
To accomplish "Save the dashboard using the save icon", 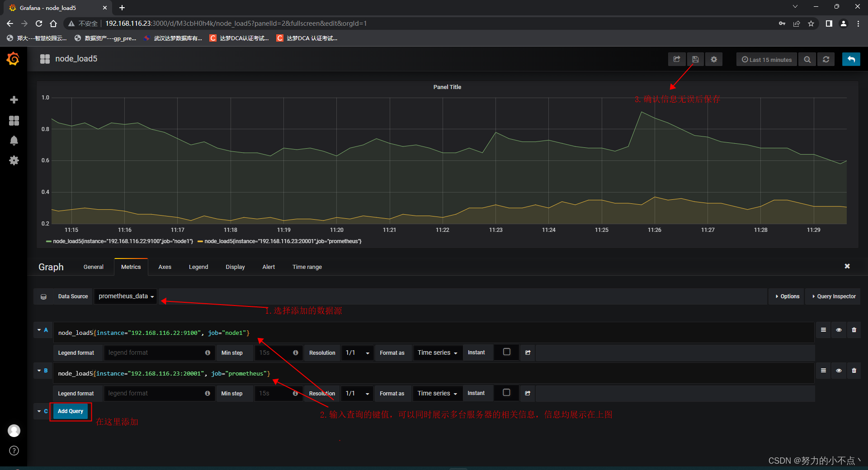I will (x=695, y=59).
